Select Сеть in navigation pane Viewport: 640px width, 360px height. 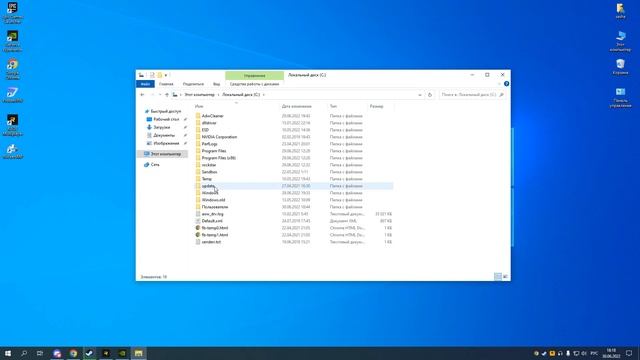(155, 164)
